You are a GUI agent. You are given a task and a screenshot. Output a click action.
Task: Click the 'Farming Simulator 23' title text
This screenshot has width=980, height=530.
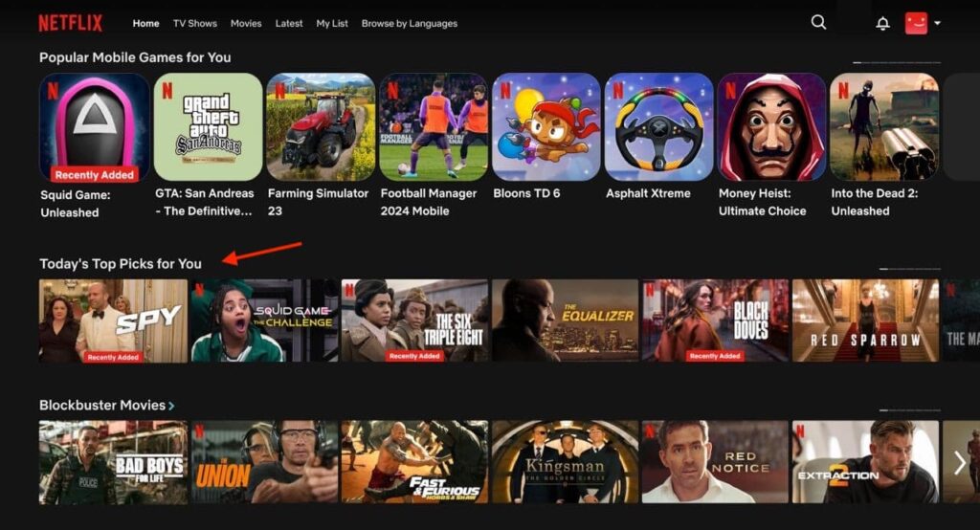click(318, 203)
